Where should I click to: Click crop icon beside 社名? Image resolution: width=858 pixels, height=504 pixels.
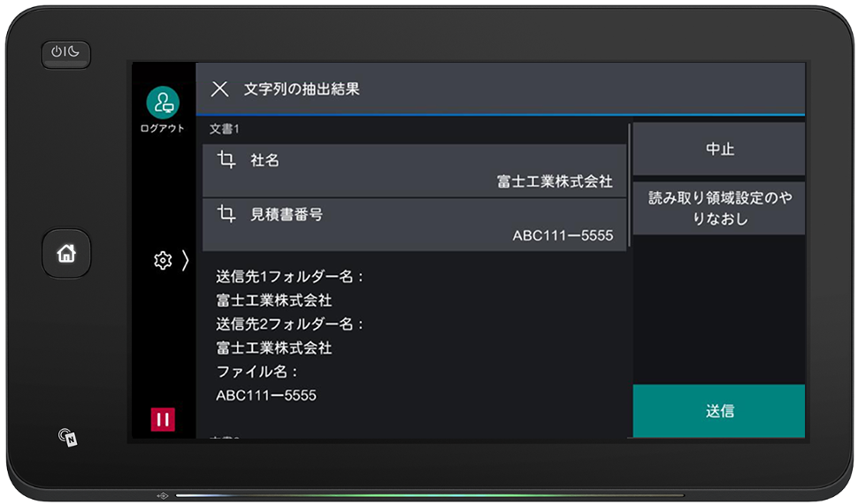226,160
